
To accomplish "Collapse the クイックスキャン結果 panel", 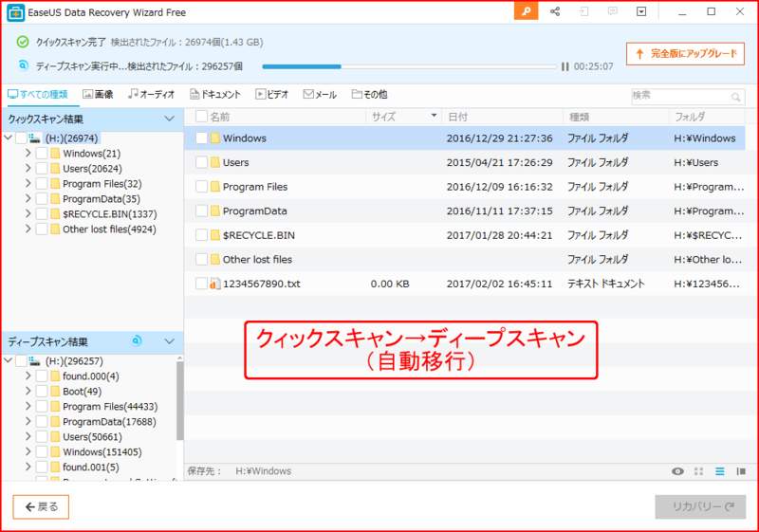I will pos(169,119).
